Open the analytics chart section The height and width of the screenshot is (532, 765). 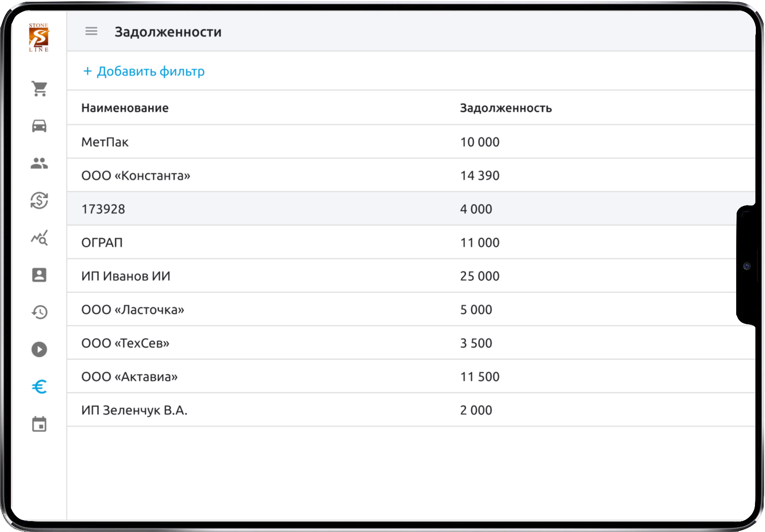[x=39, y=238]
